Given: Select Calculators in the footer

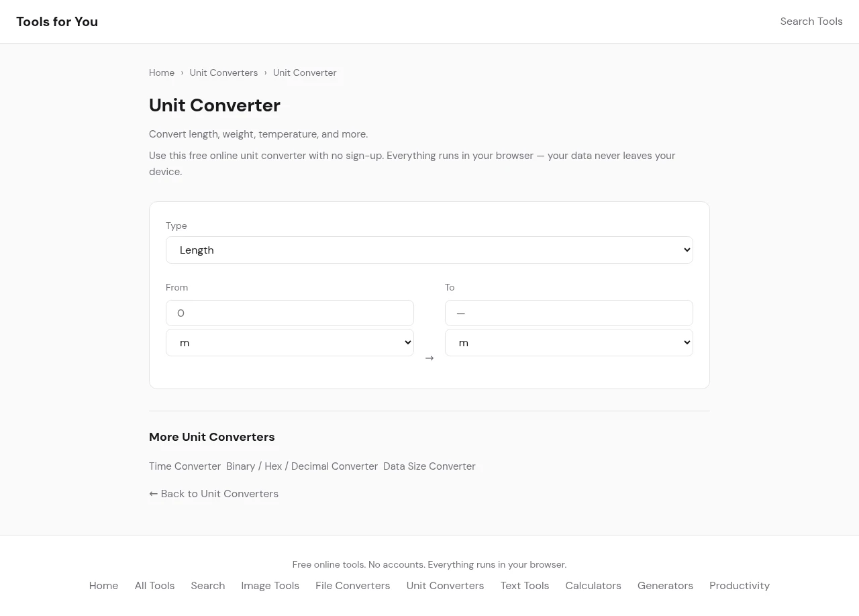Looking at the screenshot, I should 593,586.
